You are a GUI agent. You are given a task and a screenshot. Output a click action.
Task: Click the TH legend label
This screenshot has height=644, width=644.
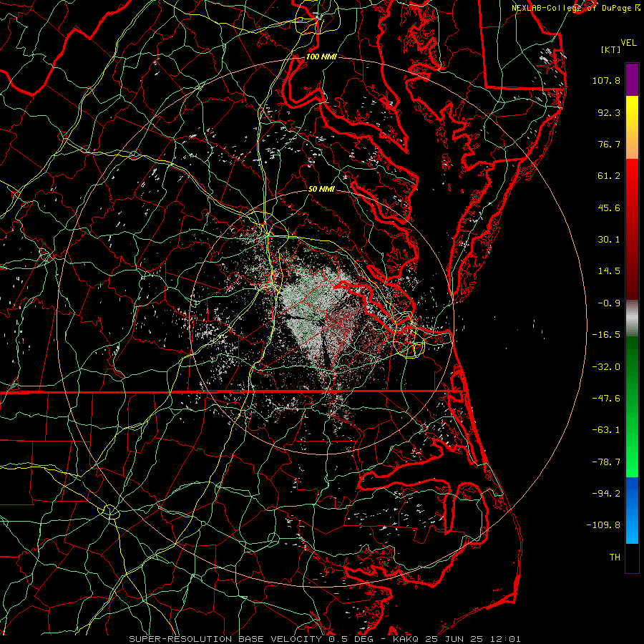[615, 557]
